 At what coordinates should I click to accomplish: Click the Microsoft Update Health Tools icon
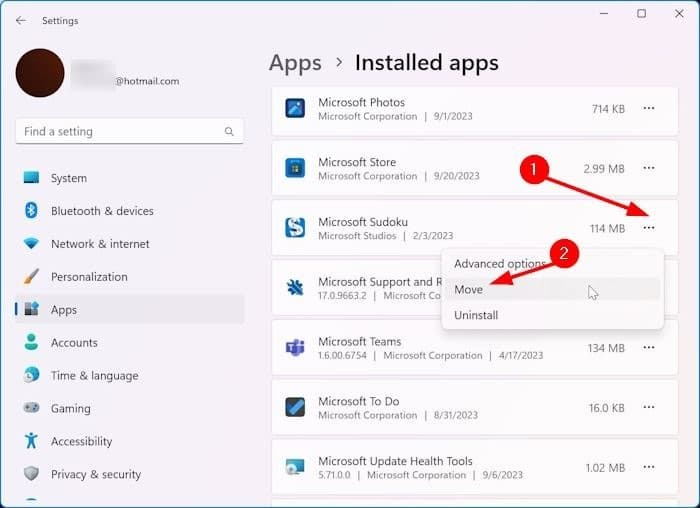coord(295,467)
